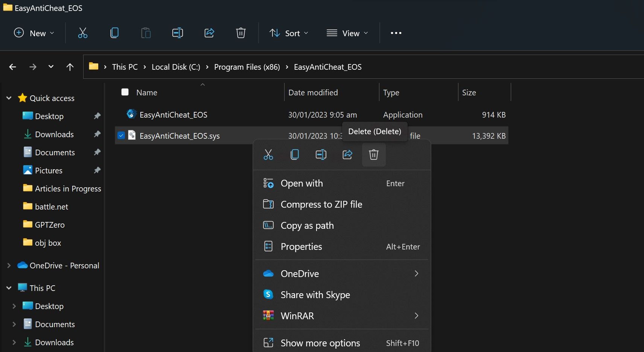The height and width of the screenshot is (352, 644).
Task: Select the Cut icon in the toolbar
Action: click(82, 33)
